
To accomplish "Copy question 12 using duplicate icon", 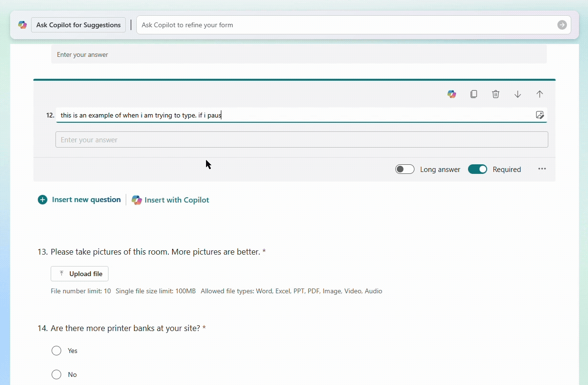I will click(474, 94).
